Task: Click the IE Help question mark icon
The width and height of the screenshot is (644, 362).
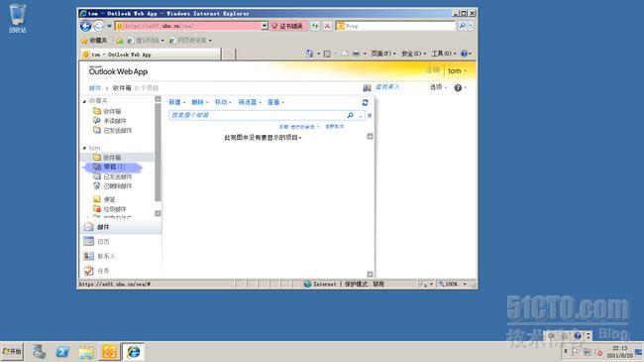Action: click(x=464, y=54)
